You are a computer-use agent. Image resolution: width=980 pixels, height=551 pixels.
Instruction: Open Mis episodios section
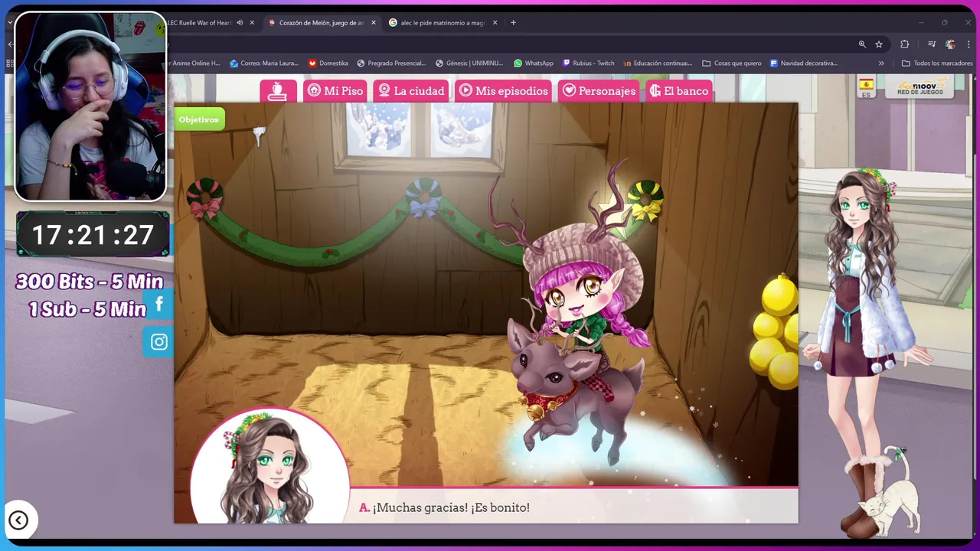(x=504, y=90)
